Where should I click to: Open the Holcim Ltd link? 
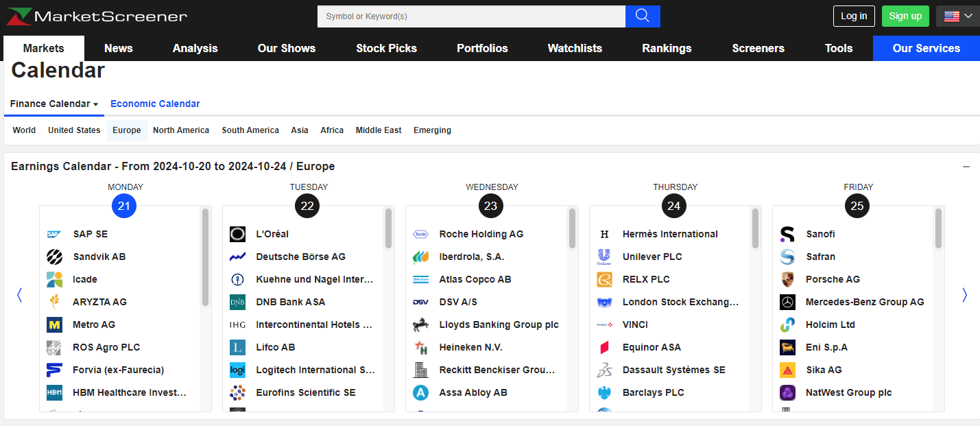[x=830, y=324]
